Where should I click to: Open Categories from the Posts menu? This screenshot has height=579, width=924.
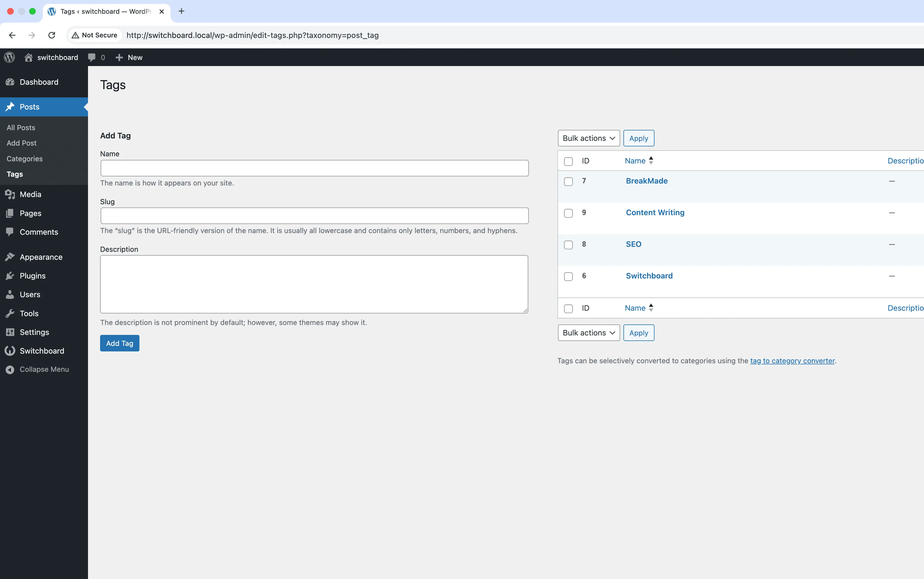point(24,159)
